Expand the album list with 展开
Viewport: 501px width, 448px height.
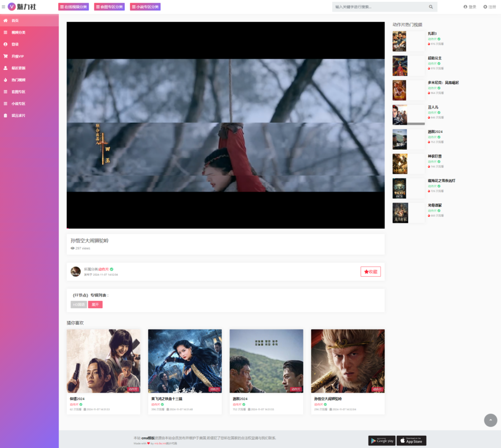click(x=95, y=305)
